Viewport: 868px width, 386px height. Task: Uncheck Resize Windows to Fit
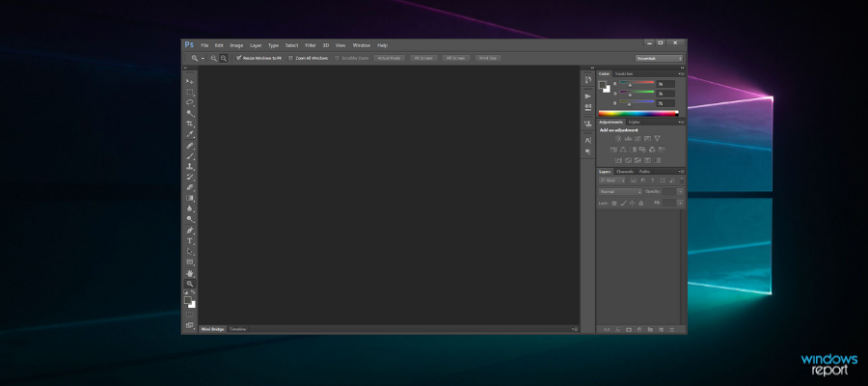238,58
